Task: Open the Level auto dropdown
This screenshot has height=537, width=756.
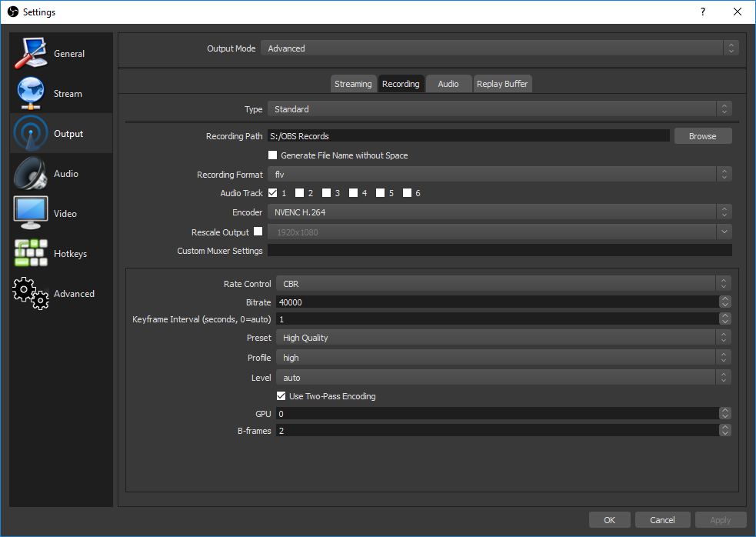Action: click(x=503, y=377)
